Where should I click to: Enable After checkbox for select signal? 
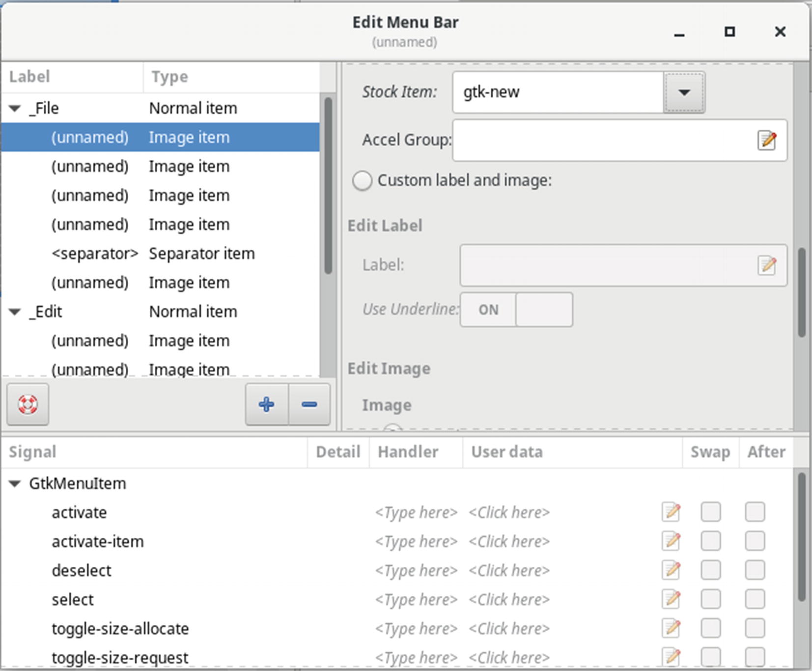755,599
